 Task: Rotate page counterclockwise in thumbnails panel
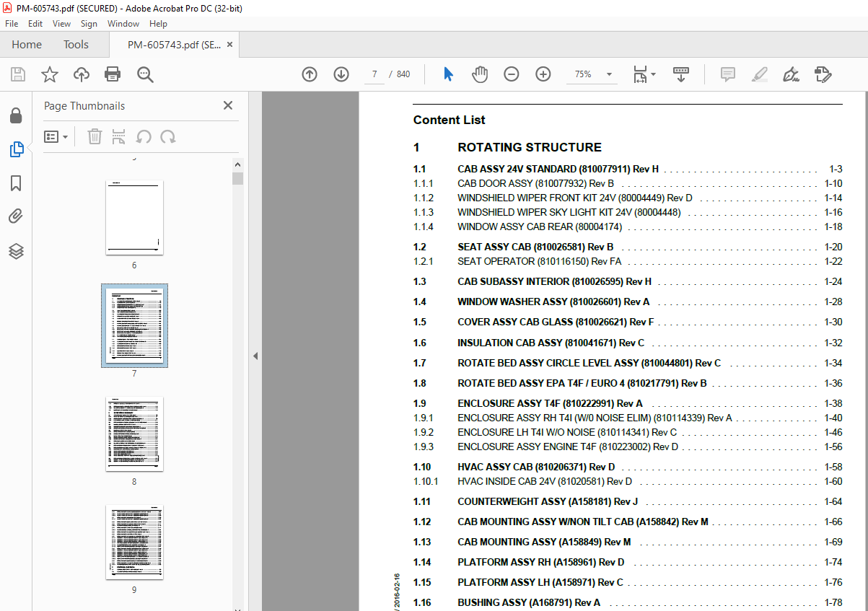pos(144,136)
